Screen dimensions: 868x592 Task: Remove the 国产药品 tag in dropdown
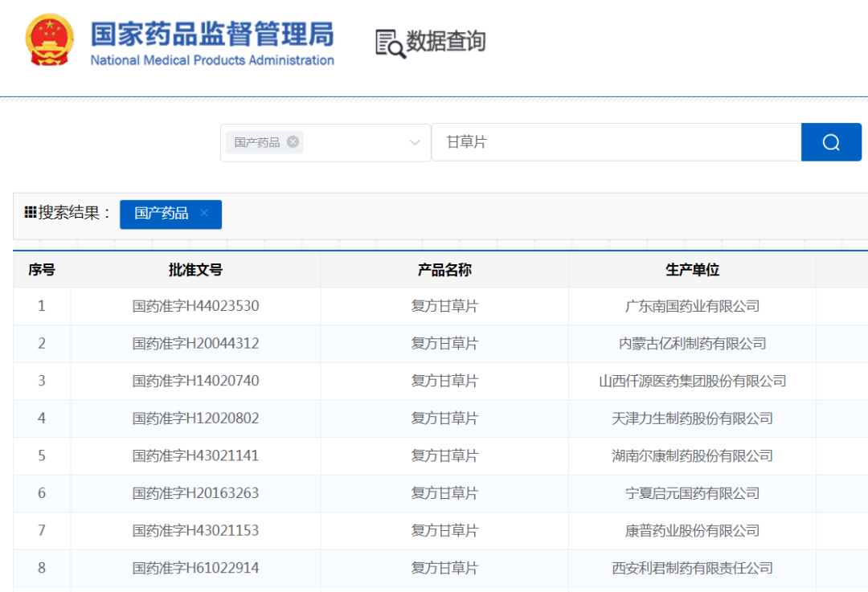click(293, 142)
